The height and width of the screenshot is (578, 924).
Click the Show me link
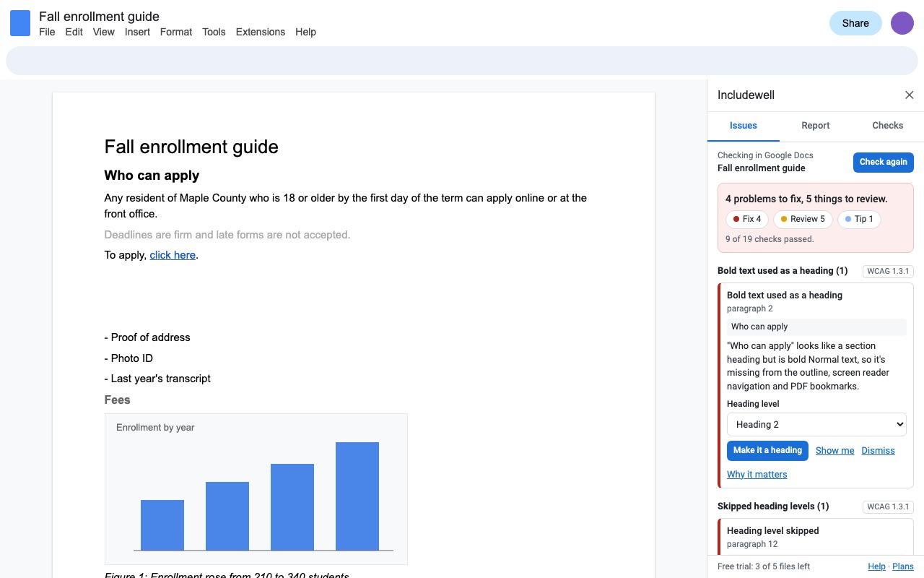[834, 450]
